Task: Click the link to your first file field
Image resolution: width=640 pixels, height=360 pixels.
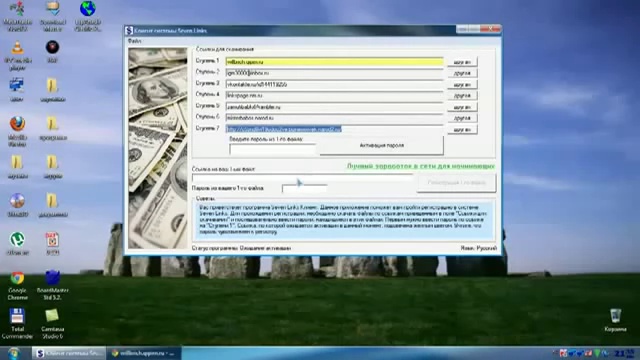Action: (x=302, y=178)
